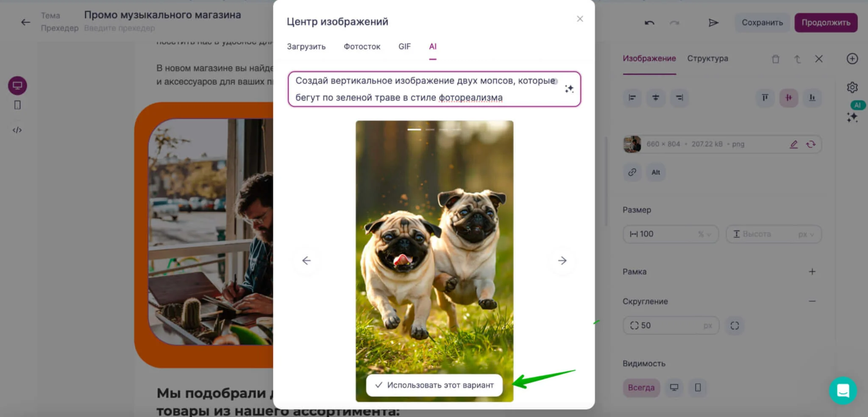Expand the Рамка section with plus

pos(812,272)
